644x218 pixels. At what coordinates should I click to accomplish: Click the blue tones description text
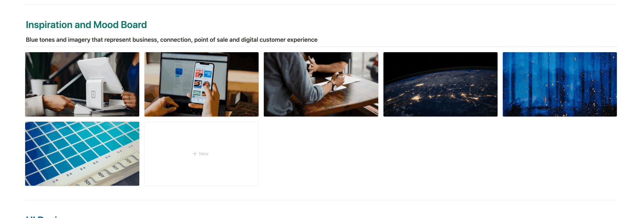click(172, 40)
